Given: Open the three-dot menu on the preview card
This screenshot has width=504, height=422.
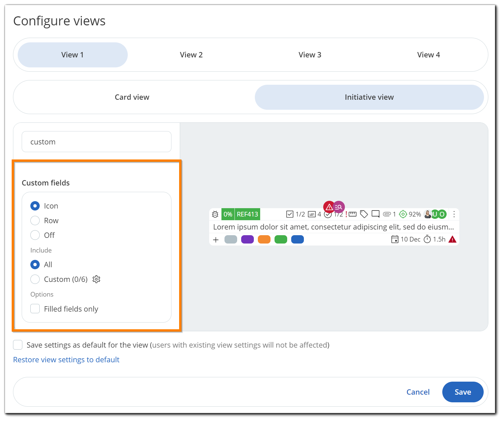Looking at the screenshot, I should coord(454,214).
